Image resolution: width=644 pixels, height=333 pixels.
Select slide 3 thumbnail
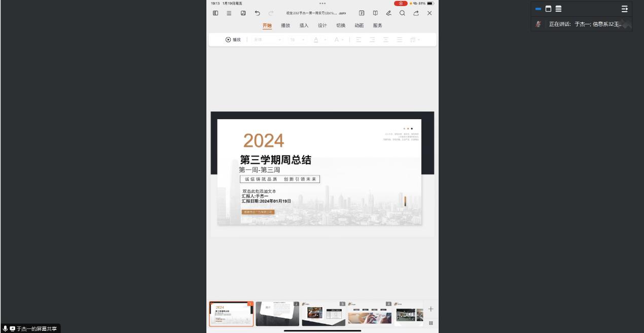tap(323, 314)
